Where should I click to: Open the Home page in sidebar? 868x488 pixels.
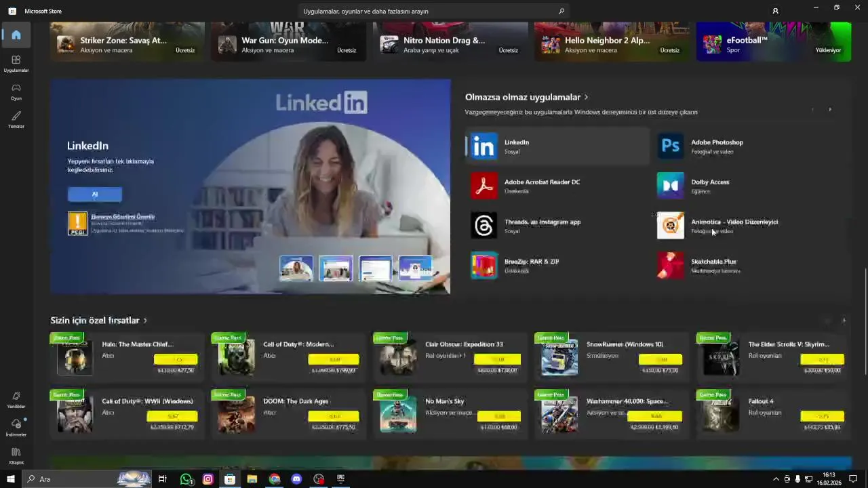(x=16, y=35)
